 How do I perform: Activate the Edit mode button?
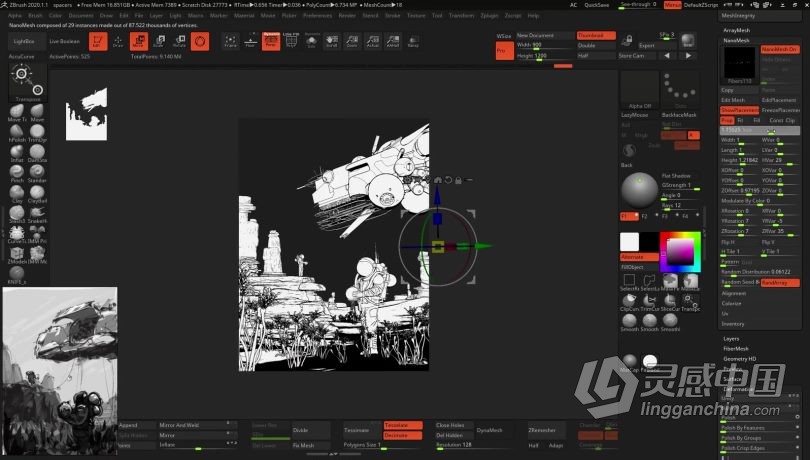[x=97, y=41]
